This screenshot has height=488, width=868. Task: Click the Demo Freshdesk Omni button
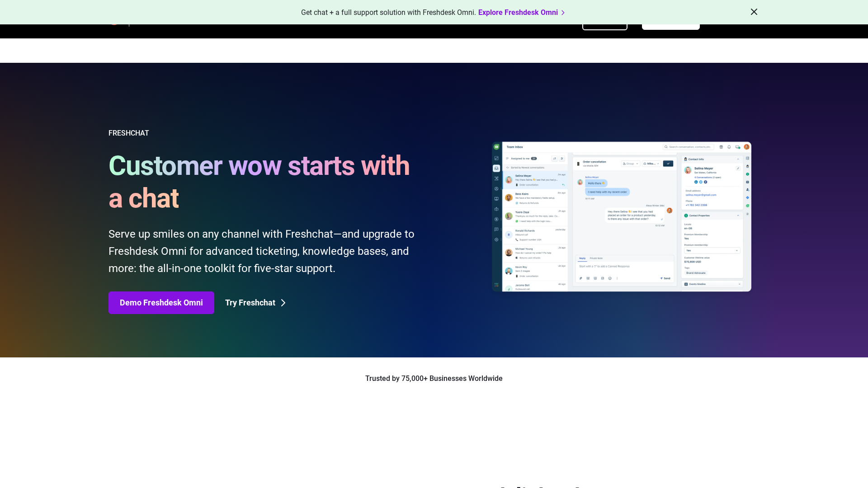coord(161,303)
